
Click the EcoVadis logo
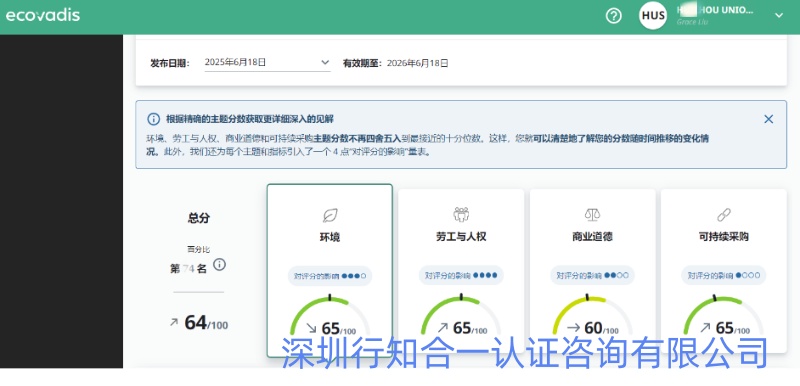(43, 15)
